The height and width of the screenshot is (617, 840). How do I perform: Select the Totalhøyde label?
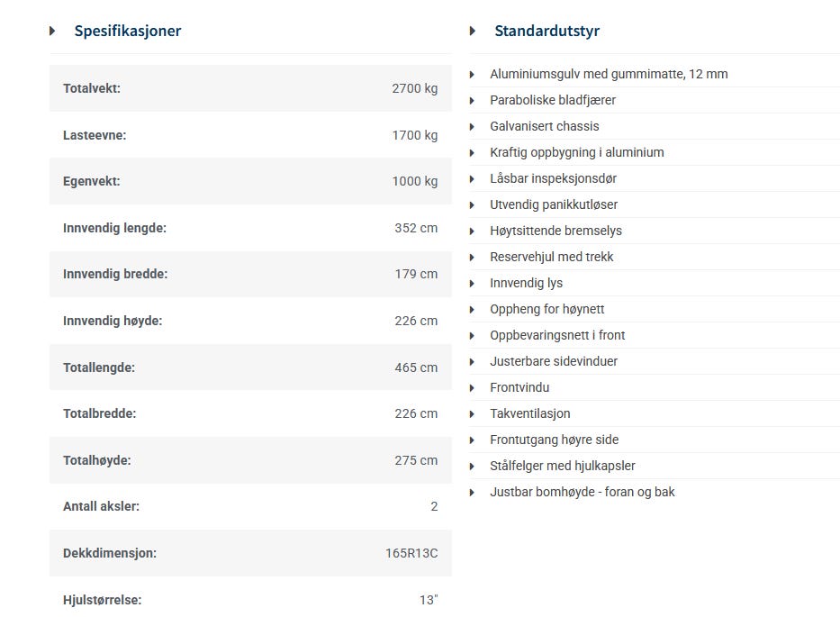(x=97, y=460)
